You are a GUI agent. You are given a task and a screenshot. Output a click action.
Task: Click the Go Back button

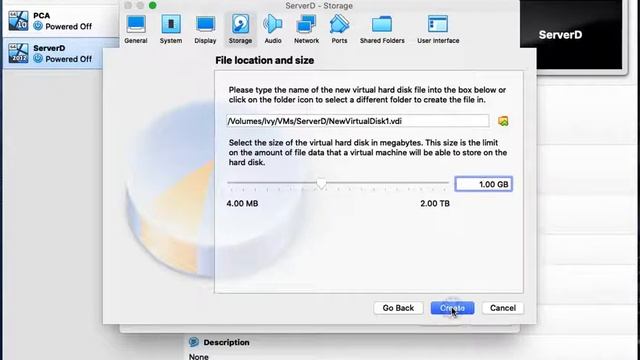(398, 308)
